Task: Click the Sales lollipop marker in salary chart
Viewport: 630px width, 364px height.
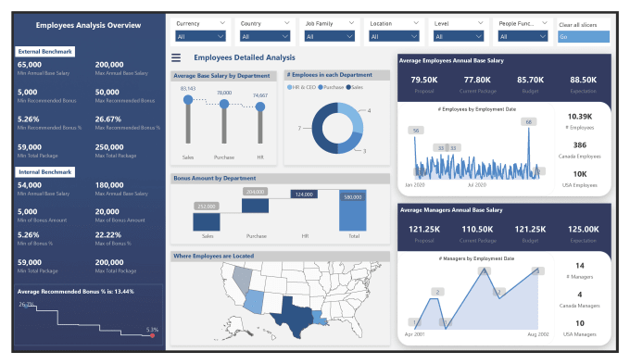Action: point(188,100)
